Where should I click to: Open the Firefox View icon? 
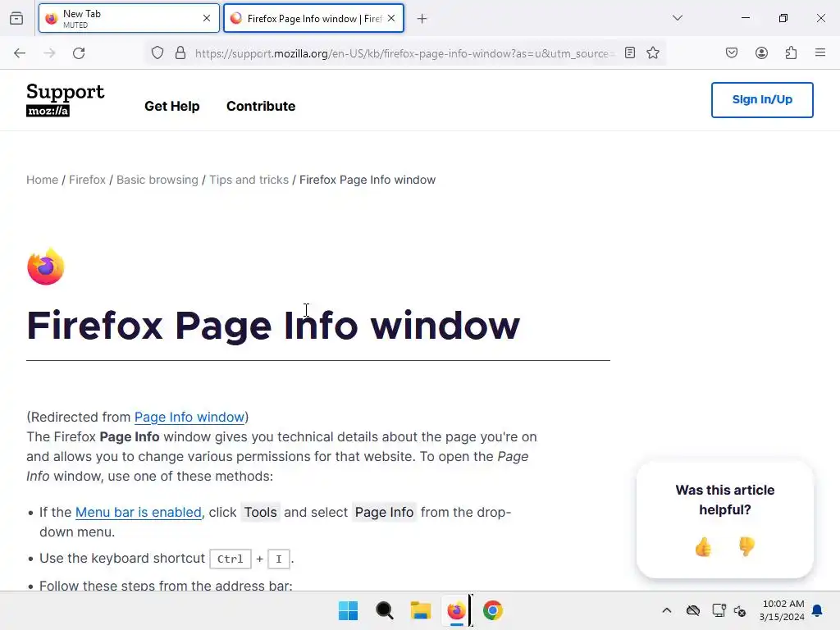[x=16, y=18]
